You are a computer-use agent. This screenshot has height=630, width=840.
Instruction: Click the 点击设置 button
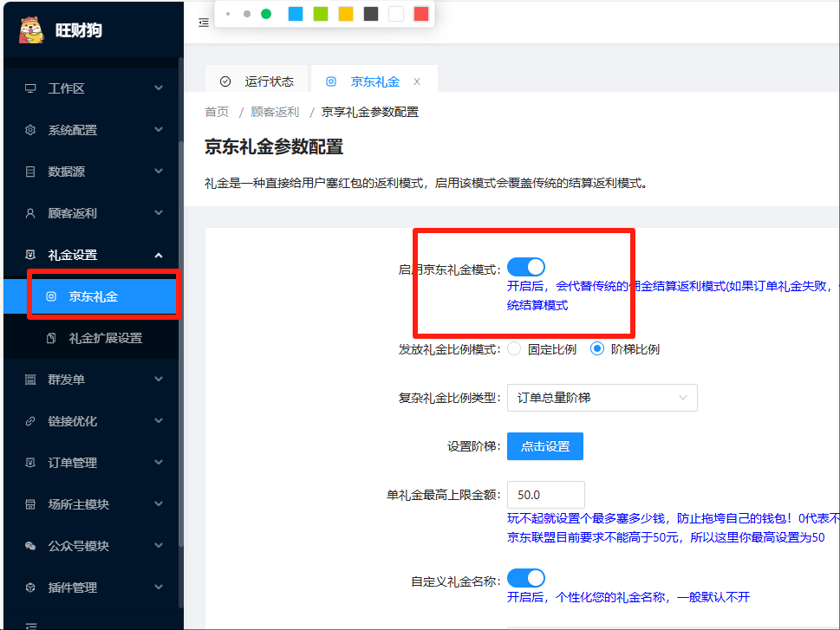click(544, 446)
